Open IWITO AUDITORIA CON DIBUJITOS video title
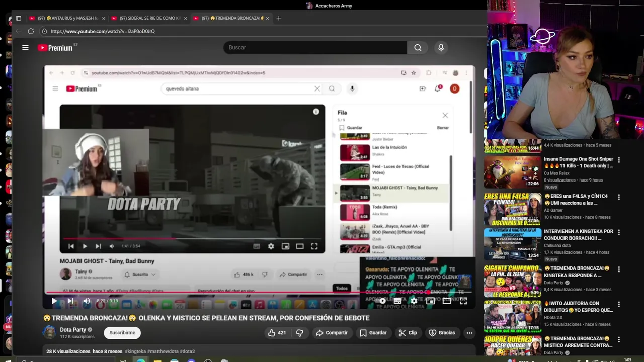Screen dimensions: 644x362 (x=579, y=307)
